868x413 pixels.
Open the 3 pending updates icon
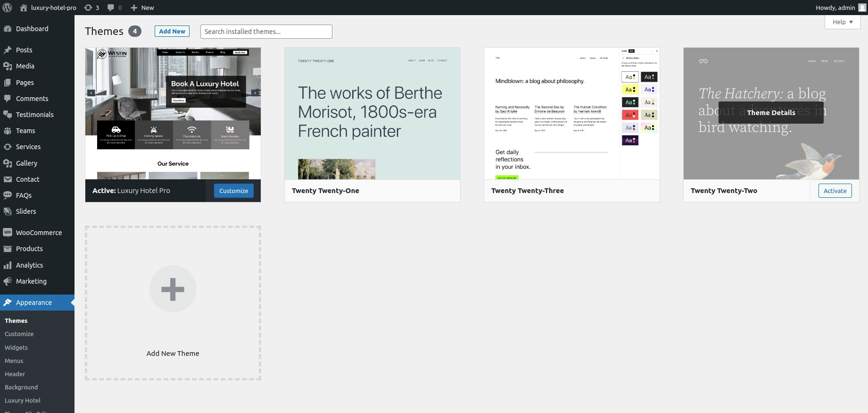pos(88,8)
